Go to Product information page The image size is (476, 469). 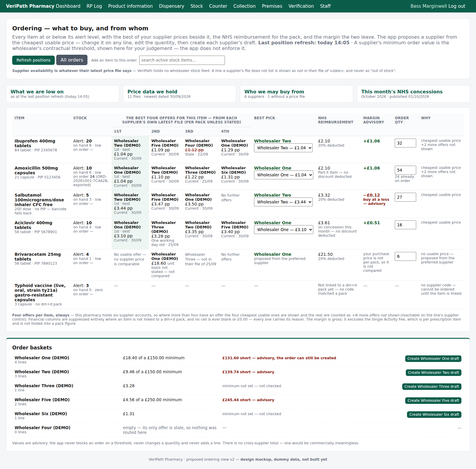click(130, 6)
